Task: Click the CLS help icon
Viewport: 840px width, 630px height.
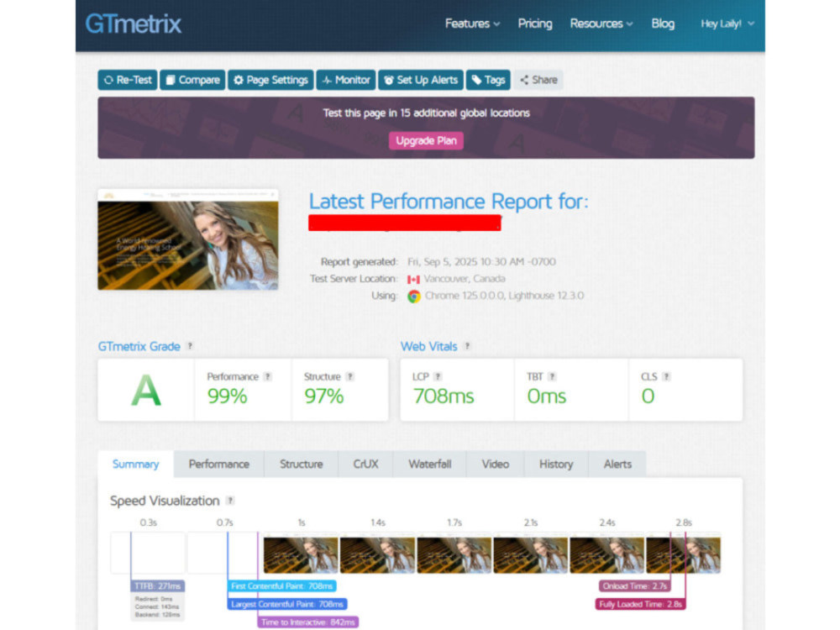Action: [666, 376]
